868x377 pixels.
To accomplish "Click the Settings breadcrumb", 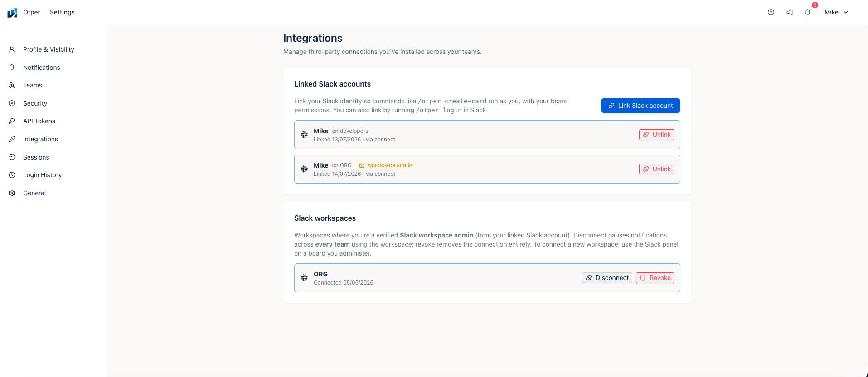I will (62, 12).
